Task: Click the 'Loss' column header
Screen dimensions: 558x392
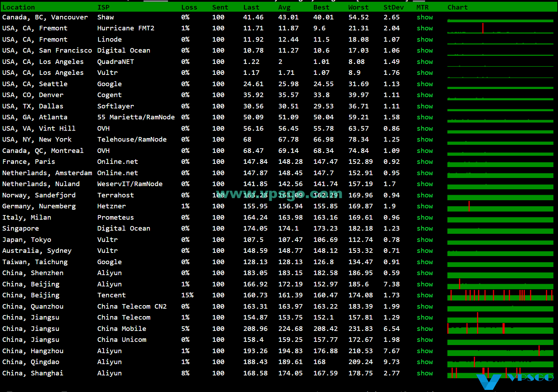Action: tap(189, 7)
